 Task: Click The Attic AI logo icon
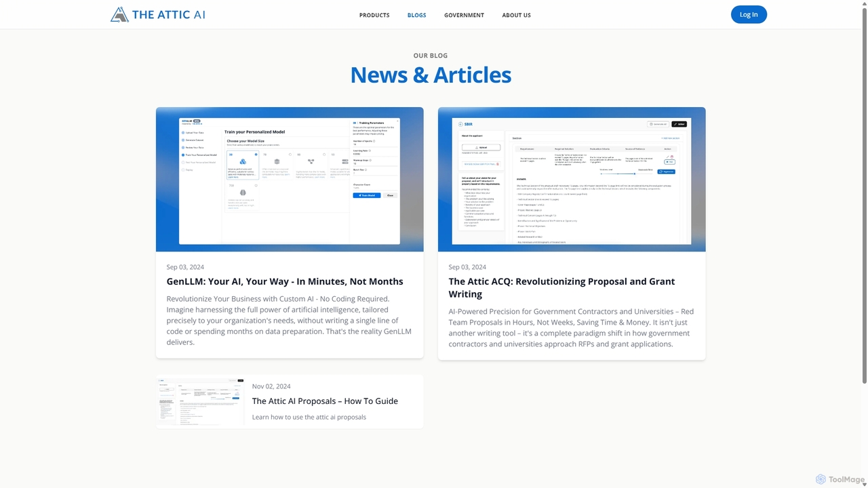click(119, 14)
